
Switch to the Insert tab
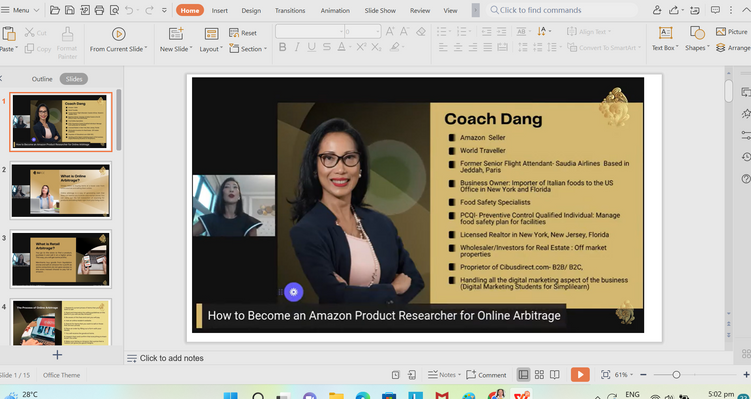(x=220, y=10)
